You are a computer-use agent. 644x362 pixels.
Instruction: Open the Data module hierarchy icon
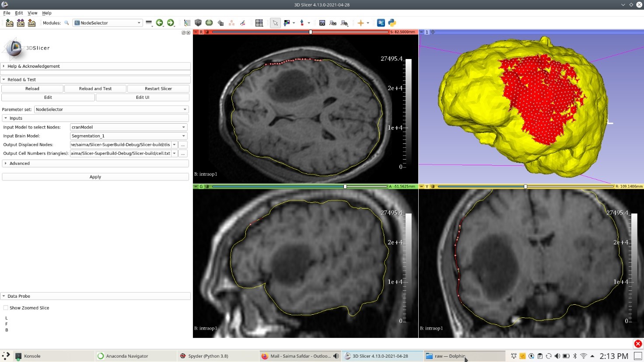tap(187, 23)
